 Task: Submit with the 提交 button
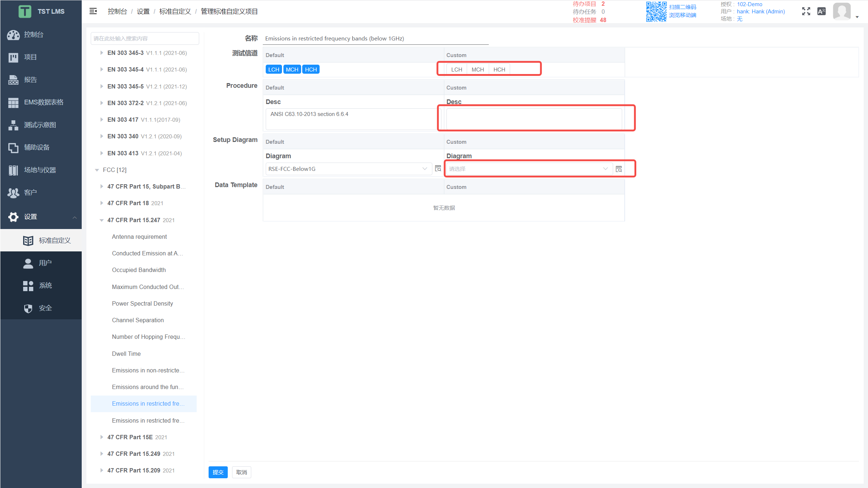coord(218,472)
